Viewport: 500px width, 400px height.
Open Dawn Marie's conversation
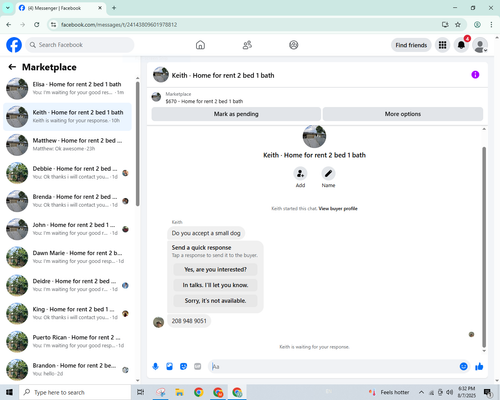[68, 257]
